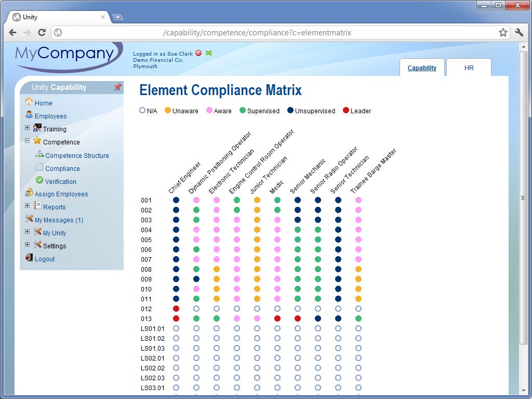532x399 pixels.
Task: Click Senior Mechanic dot in row 003
Action: [298, 220]
